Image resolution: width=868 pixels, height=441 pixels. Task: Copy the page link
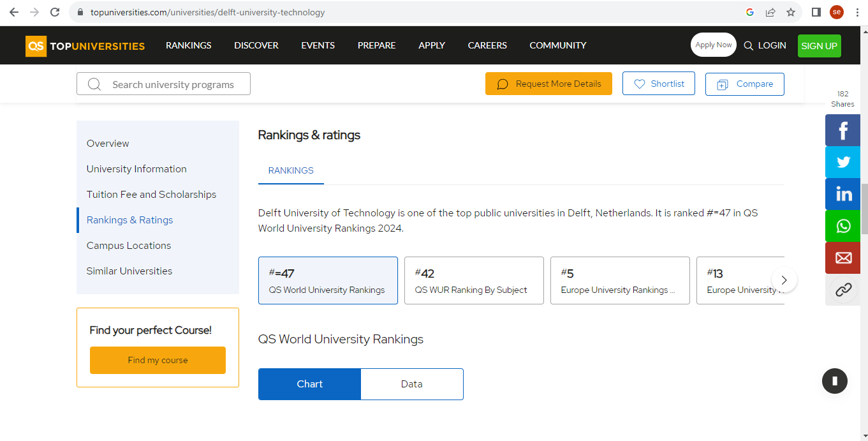pyautogui.click(x=843, y=290)
